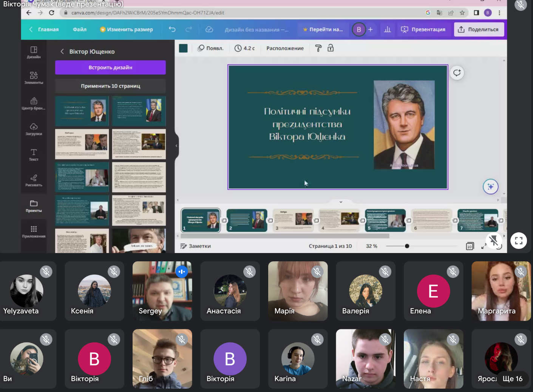Click the Magic assistant sparkle button
This screenshot has width=533, height=392.
tap(490, 187)
